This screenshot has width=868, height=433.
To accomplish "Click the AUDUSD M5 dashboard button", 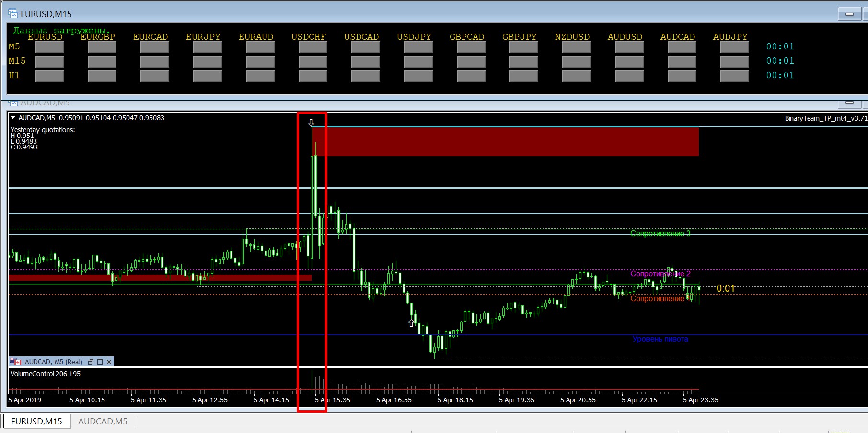I will [x=629, y=47].
